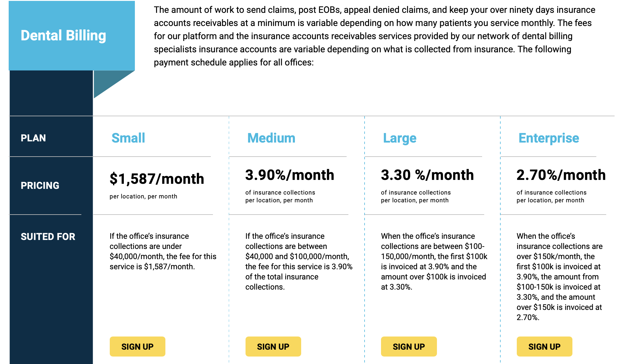The image size is (640, 364).
Task: Click Sign Up under the Medium plan
Action: 273,347
